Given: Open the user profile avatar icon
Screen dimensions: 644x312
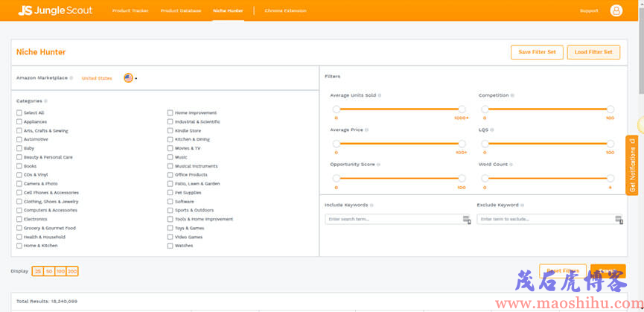Looking at the screenshot, I should point(616,10).
